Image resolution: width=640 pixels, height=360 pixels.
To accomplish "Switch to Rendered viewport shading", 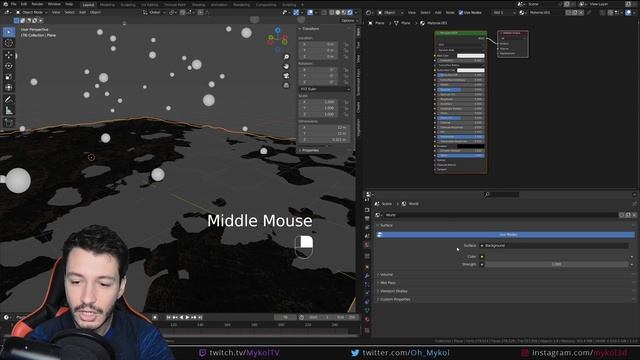I will [x=350, y=13].
